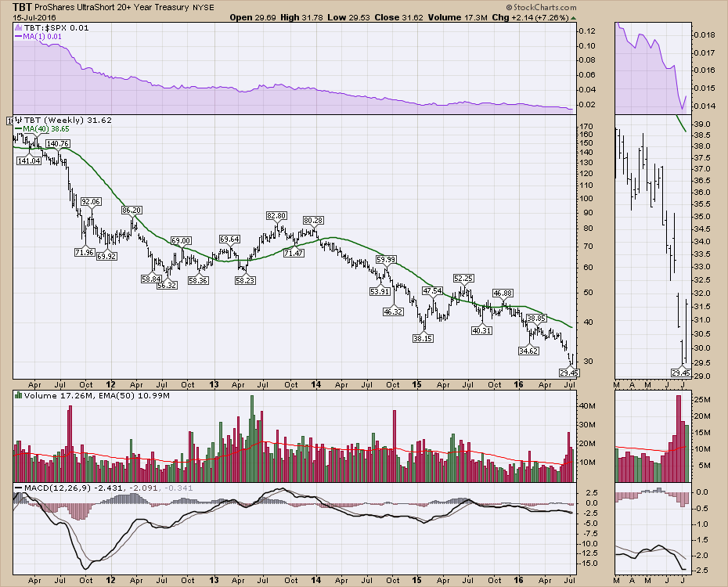
Task: Click the 39.0 label on the zoom price axis
Action: (702, 124)
